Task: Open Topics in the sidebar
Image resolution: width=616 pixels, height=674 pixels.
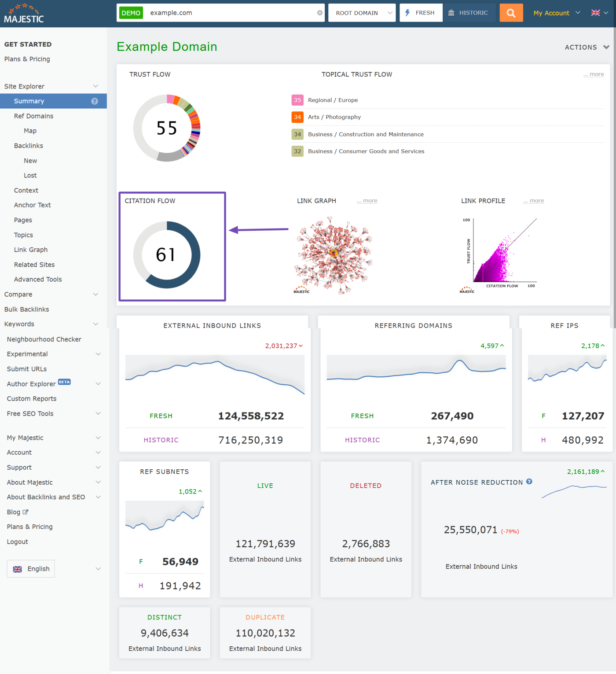Action: click(23, 235)
